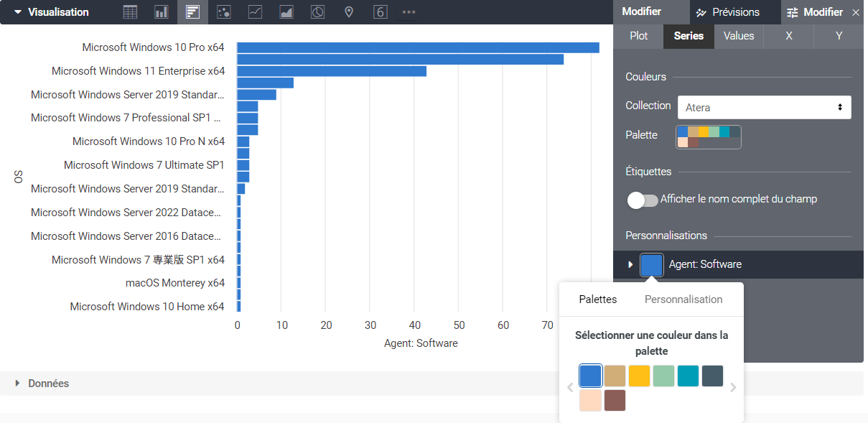Pick the tan palette color
The image size is (868, 423).
615,376
